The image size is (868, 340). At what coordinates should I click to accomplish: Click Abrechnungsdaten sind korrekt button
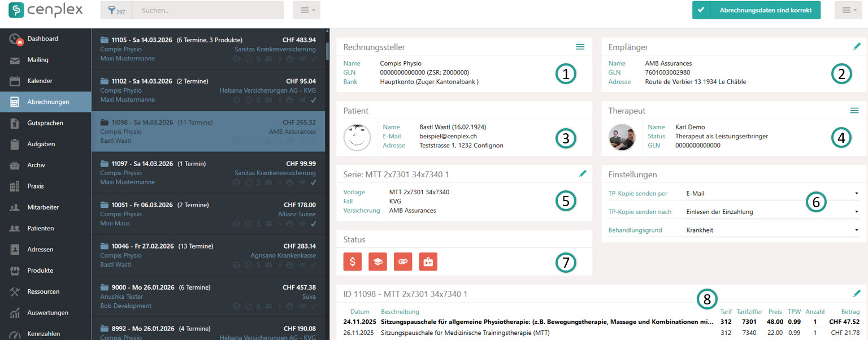point(756,10)
